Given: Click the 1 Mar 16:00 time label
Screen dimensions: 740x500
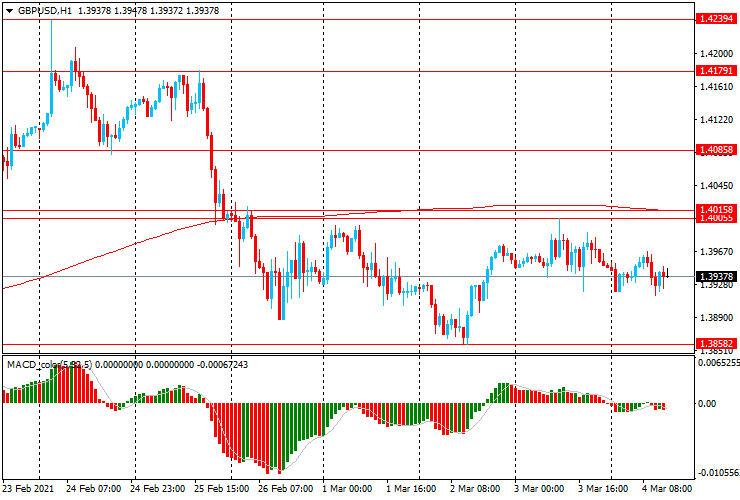Looking at the screenshot, I should (411, 488).
